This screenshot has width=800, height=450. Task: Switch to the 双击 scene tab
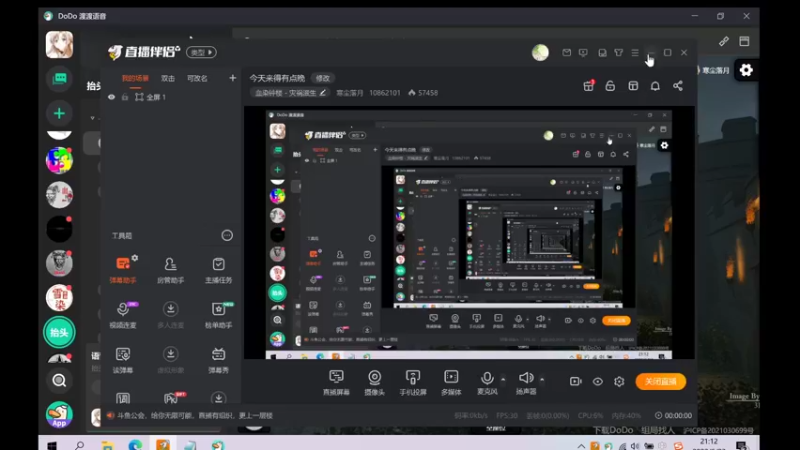[x=168, y=79]
